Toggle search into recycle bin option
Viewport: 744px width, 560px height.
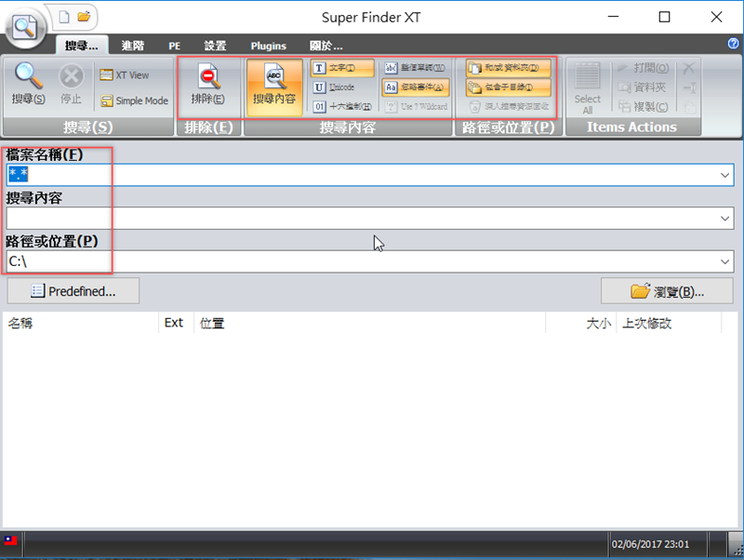508,106
